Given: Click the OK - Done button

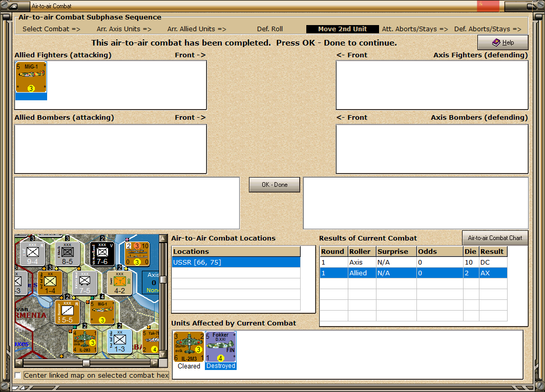Looking at the screenshot, I should click(x=275, y=185).
